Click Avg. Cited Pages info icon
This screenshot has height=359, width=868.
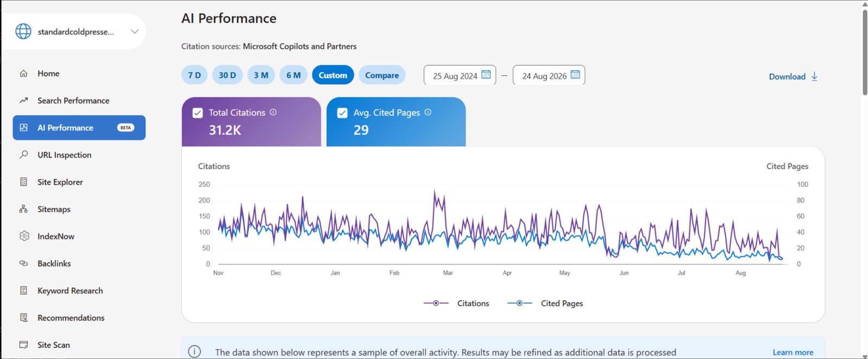(428, 112)
